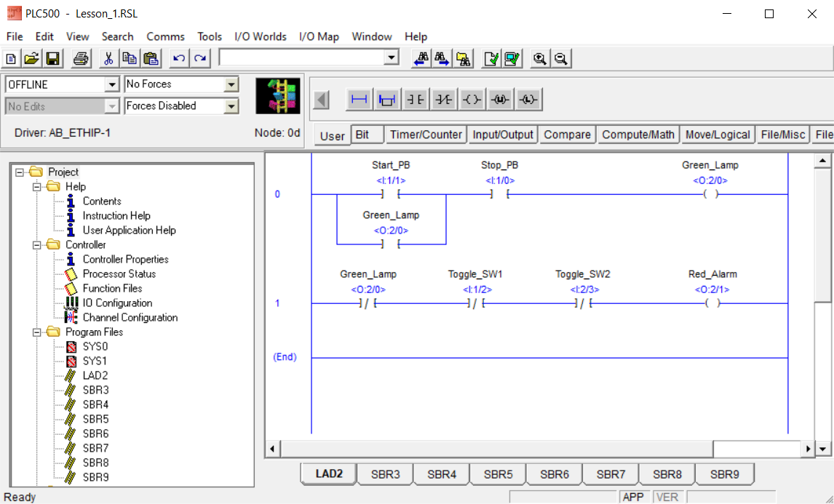Open the I/O Worlds menu

pos(260,36)
